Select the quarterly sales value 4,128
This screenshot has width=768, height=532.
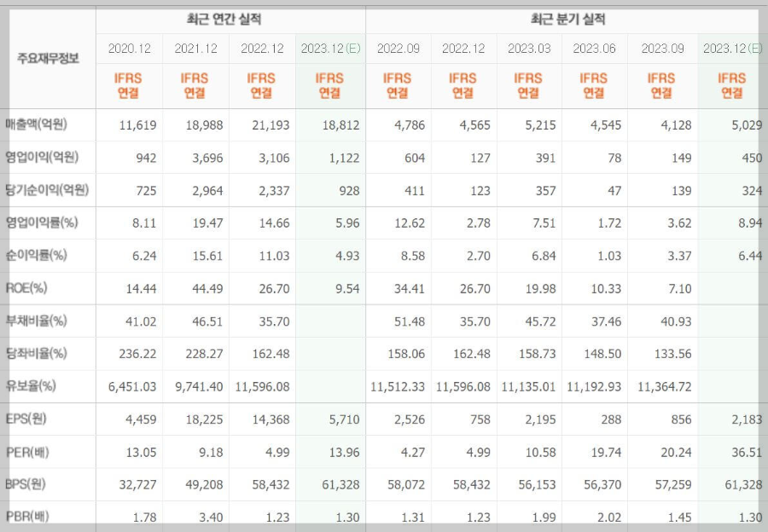[677, 125]
